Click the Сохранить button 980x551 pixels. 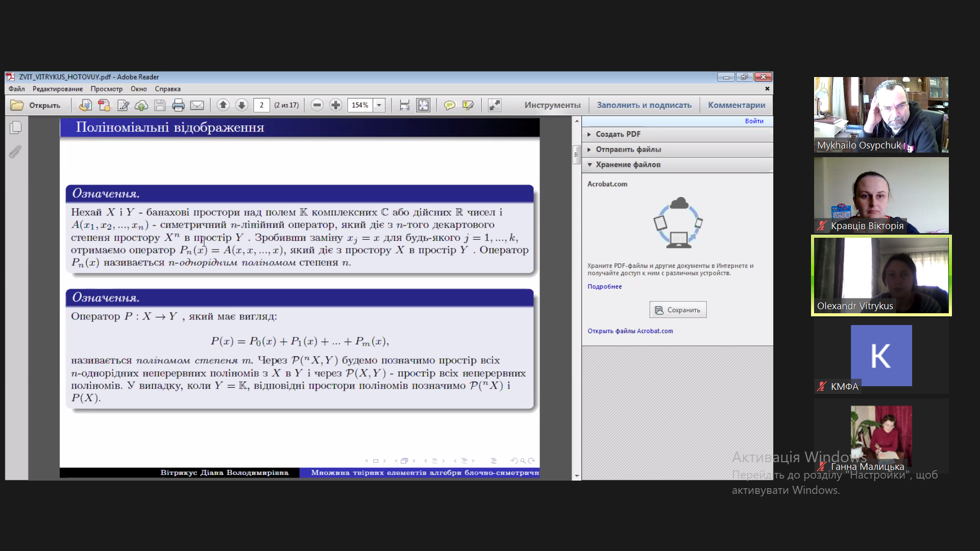coord(678,310)
